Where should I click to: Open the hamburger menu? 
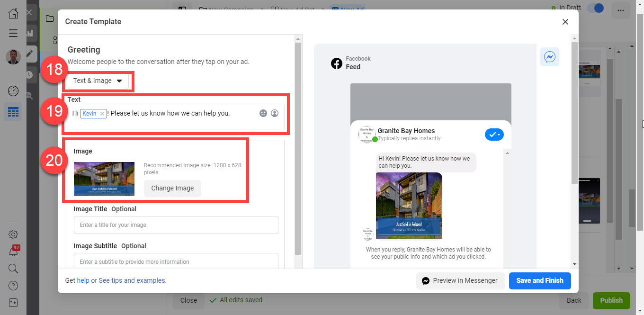coord(13,33)
